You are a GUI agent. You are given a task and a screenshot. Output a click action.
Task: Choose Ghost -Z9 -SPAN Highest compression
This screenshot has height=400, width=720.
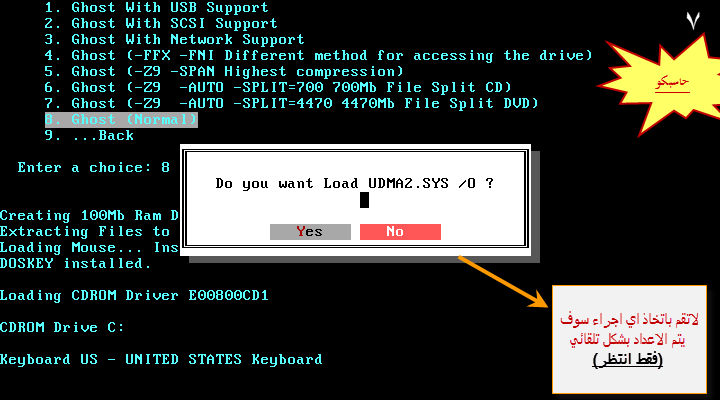coord(224,72)
